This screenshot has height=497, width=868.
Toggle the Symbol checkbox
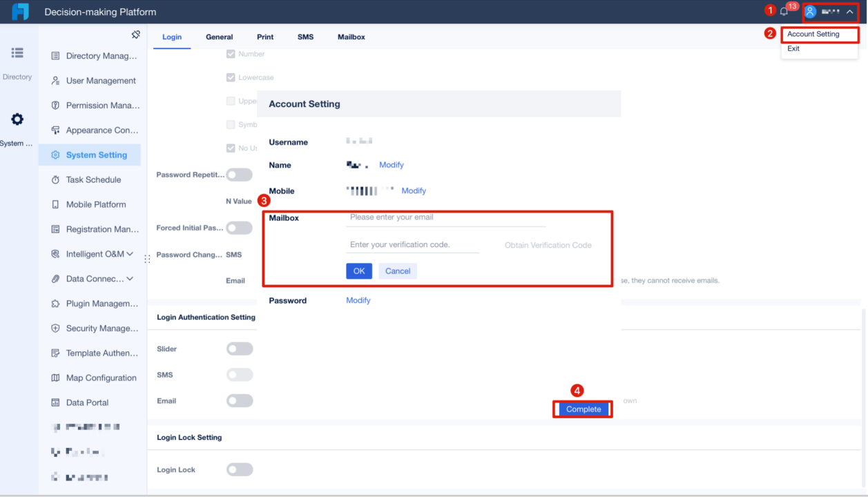coord(231,124)
